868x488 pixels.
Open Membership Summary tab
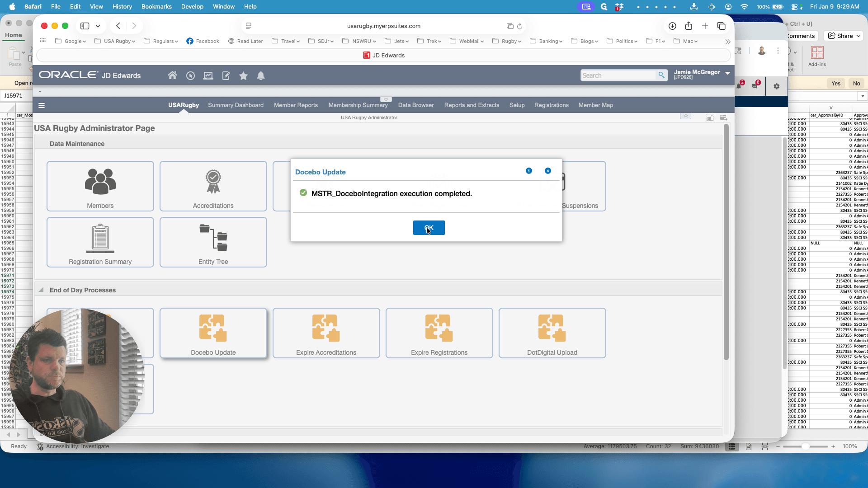pos(358,105)
